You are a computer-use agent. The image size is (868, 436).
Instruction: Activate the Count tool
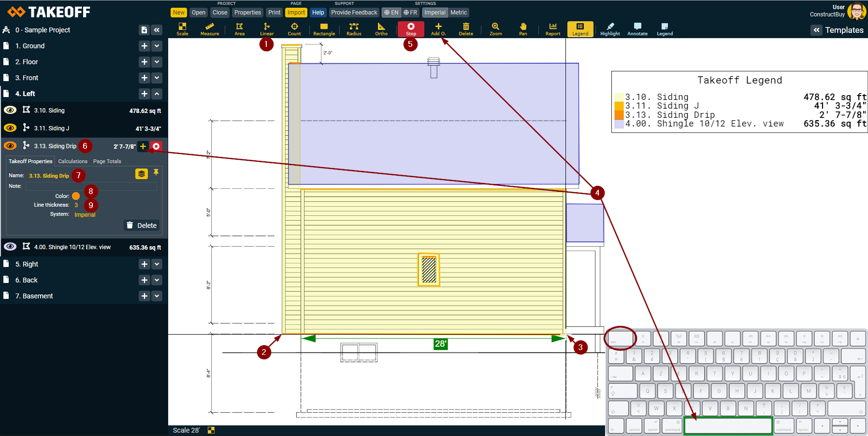pyautogui.click(x=294, y=29)
